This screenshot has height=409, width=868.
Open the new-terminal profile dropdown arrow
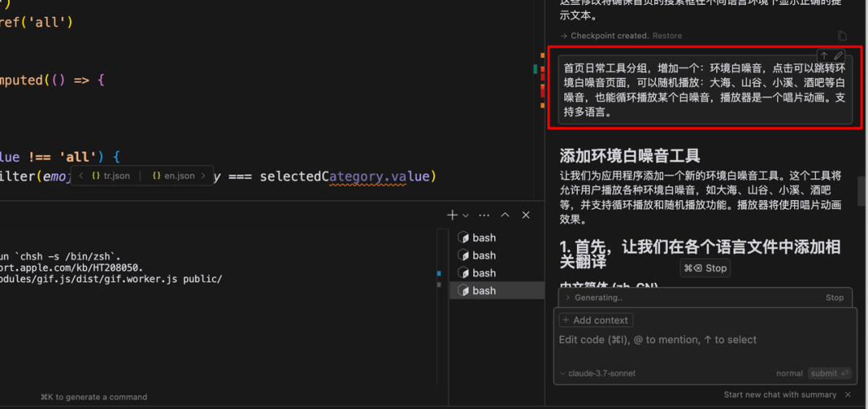tap(465, 215)
